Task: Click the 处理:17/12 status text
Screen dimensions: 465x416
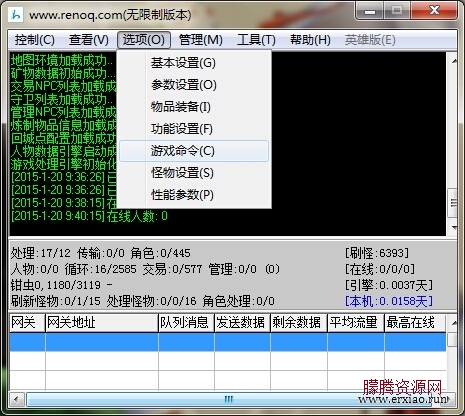Action: (x=41, y=253)
